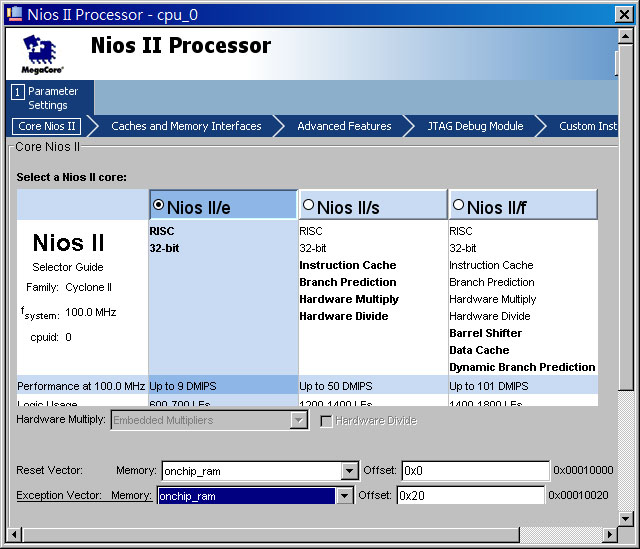Open the Exception Vector memory dropdown

344,496
